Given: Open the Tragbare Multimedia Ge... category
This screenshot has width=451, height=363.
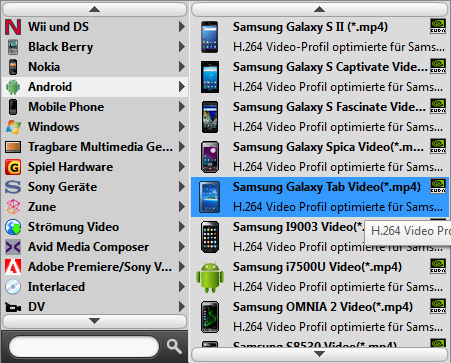Looking at the screenshot, I should [95, 147].
